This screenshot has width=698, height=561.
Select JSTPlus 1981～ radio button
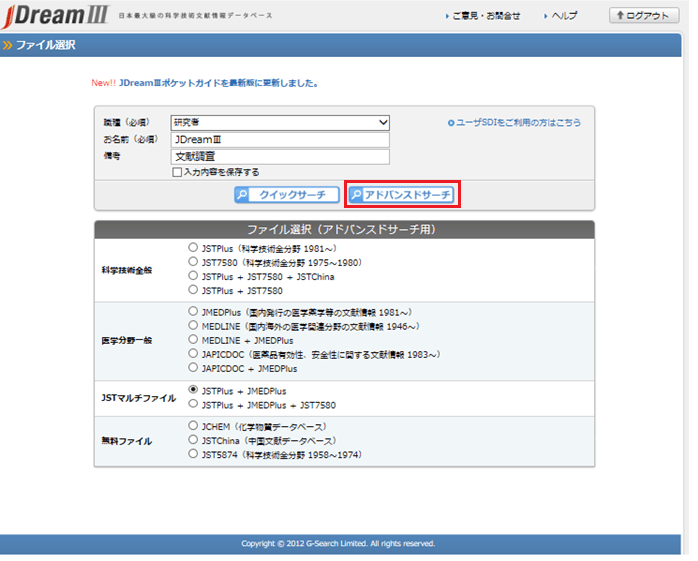[195, 250]
